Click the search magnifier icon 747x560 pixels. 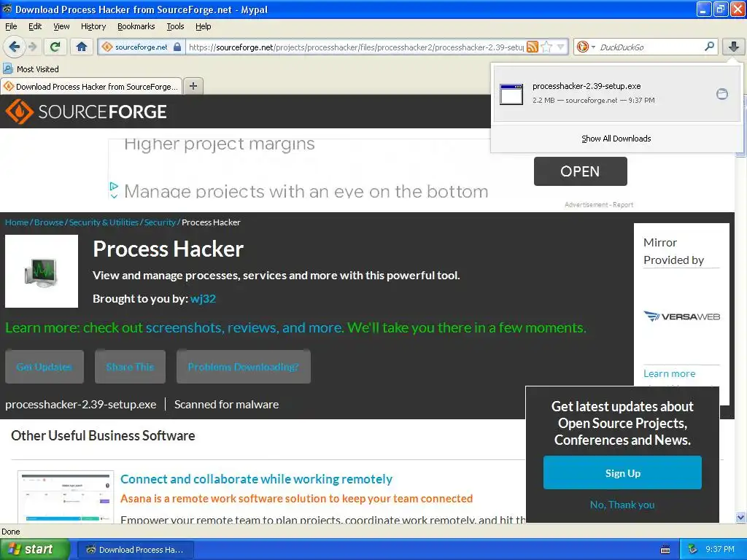[709, 47]
